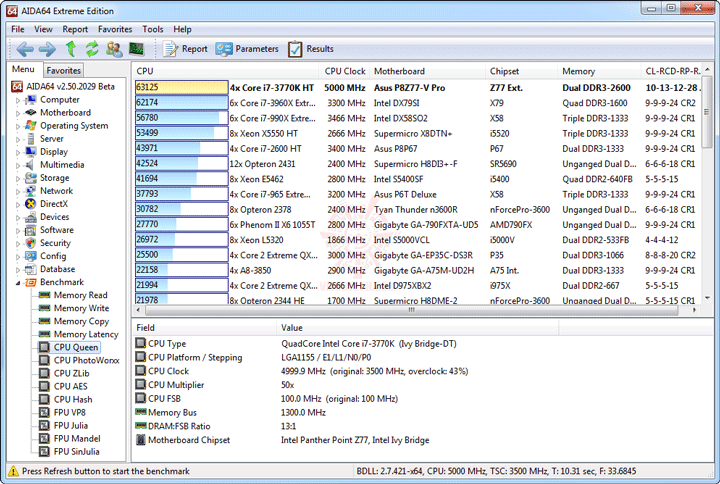
Task: Refresh the benchmark with green arrows icon
Action: [x=92, y=48]
